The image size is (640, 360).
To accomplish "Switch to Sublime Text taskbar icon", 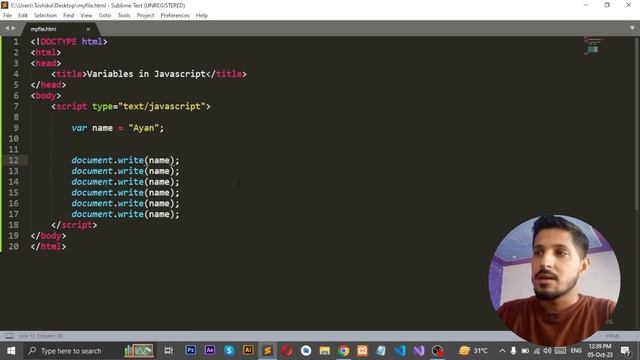I will click(x=267, y=351).
